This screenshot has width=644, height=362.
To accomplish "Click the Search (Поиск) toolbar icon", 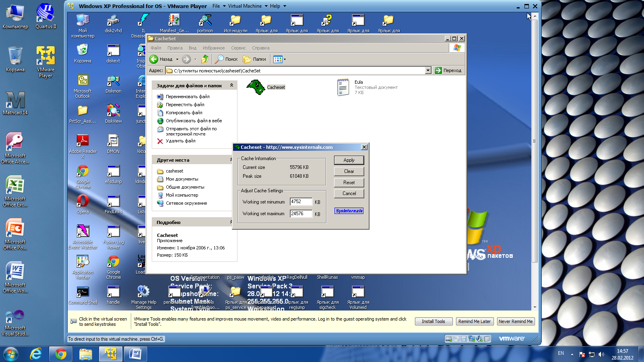I will (219, 59).
